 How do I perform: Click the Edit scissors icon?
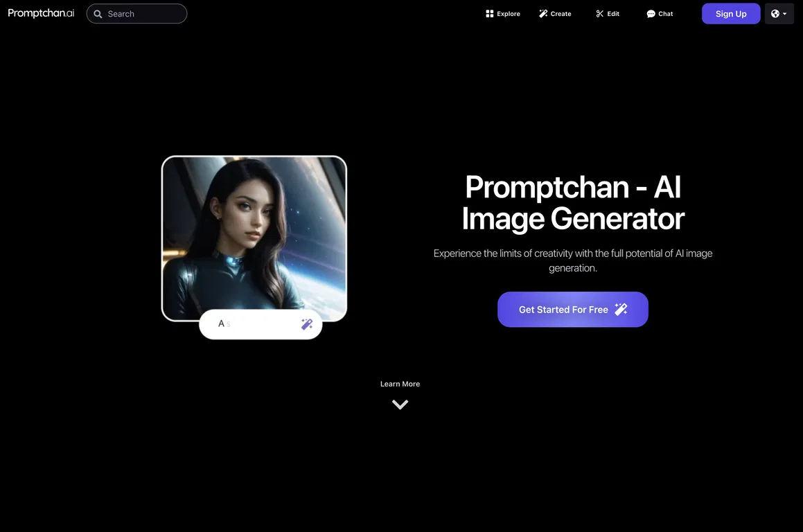(x=600, y=14)
